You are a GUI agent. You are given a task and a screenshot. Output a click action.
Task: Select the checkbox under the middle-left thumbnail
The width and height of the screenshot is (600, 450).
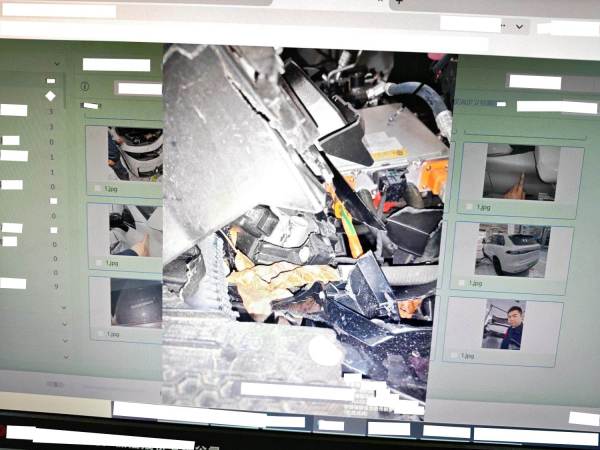(x=97, y=262)
